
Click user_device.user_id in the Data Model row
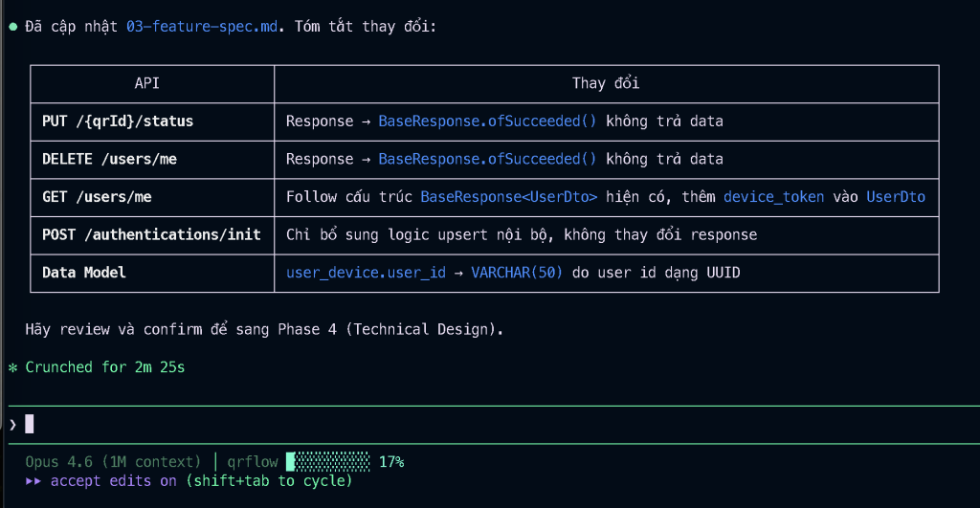point(366,273)
